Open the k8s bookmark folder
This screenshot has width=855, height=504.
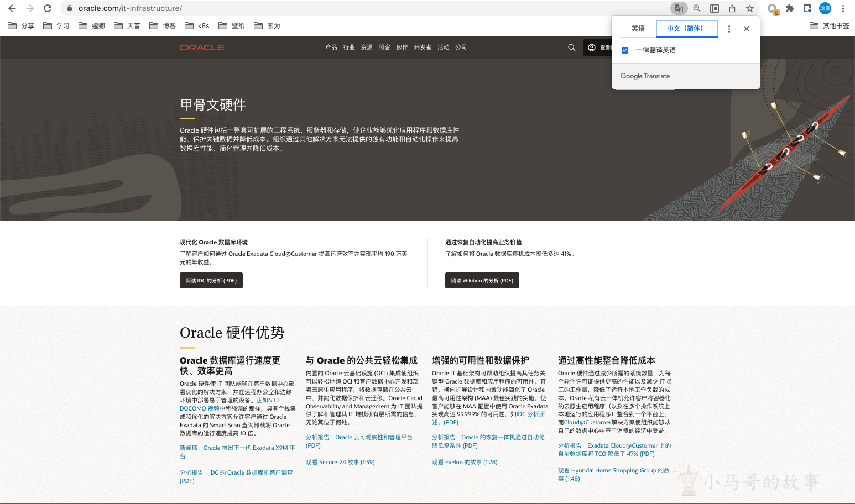pyautogui.click(x=197, y=26)
